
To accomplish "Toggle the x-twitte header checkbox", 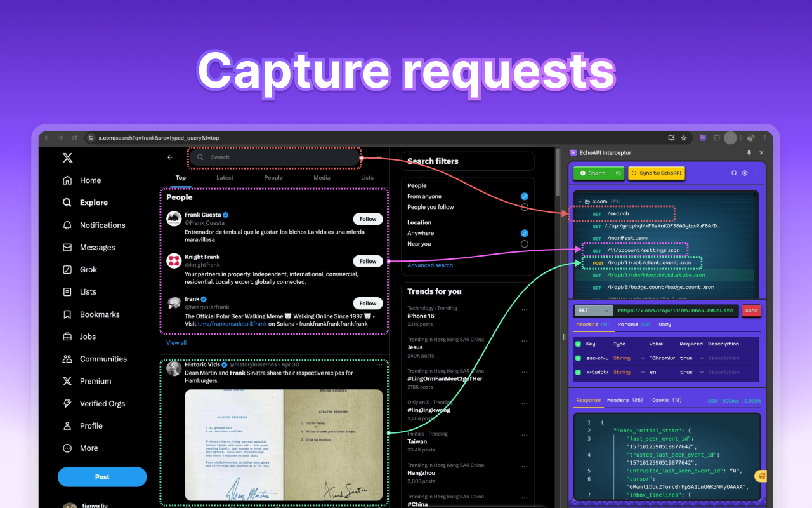I will 578,372.
